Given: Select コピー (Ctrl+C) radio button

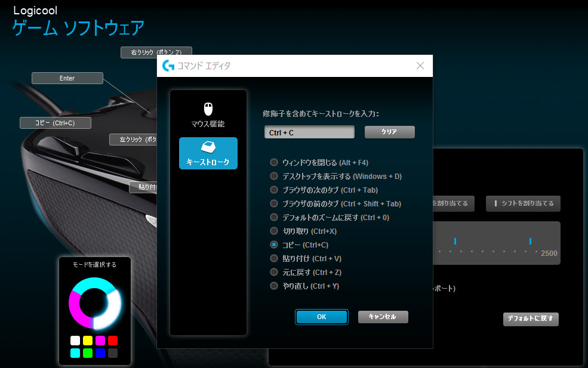Looking at the screenshot, I should pyautogui.click(x=274, y=245).
